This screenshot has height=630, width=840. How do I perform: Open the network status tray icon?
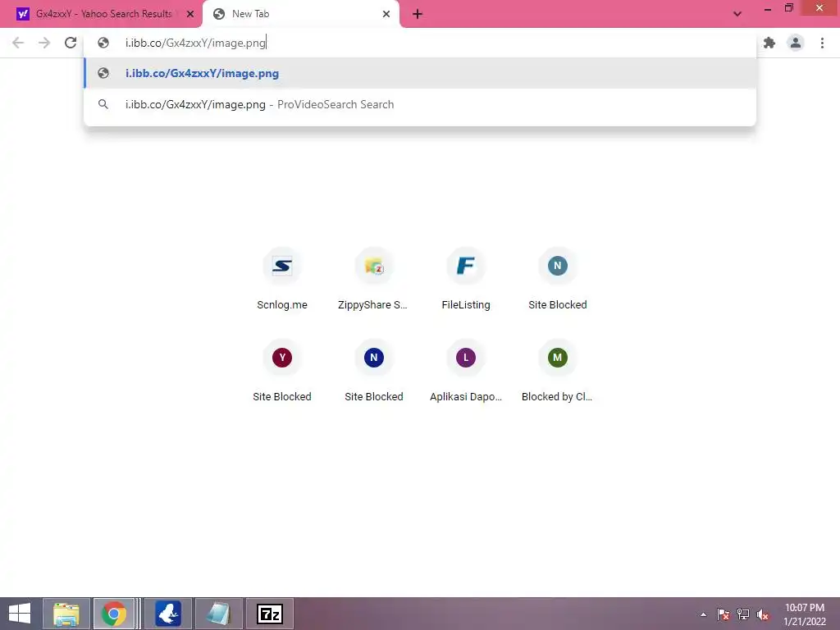(x=743, y=614)
